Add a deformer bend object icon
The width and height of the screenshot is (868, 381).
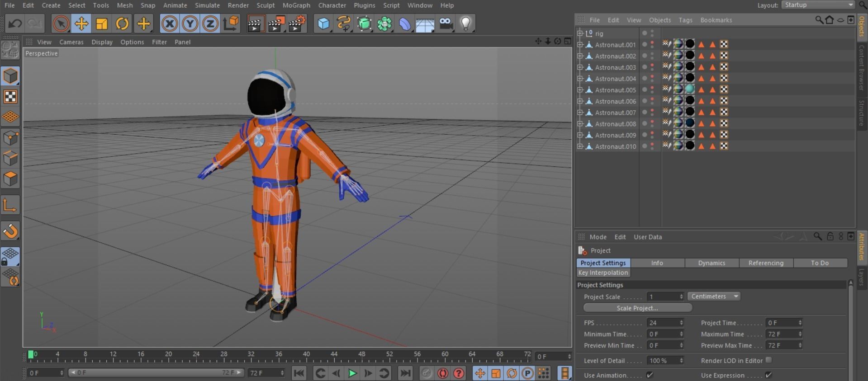point(405,24)
